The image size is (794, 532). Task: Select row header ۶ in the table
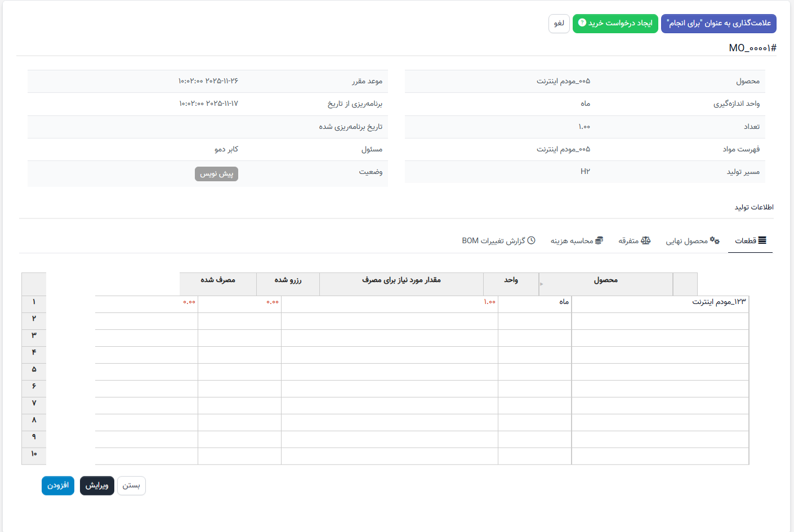[x=34, y=389]
